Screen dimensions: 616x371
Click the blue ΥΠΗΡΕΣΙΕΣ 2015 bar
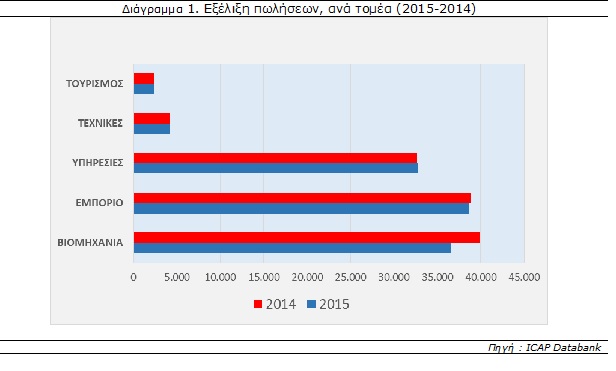tap(276, 168)
